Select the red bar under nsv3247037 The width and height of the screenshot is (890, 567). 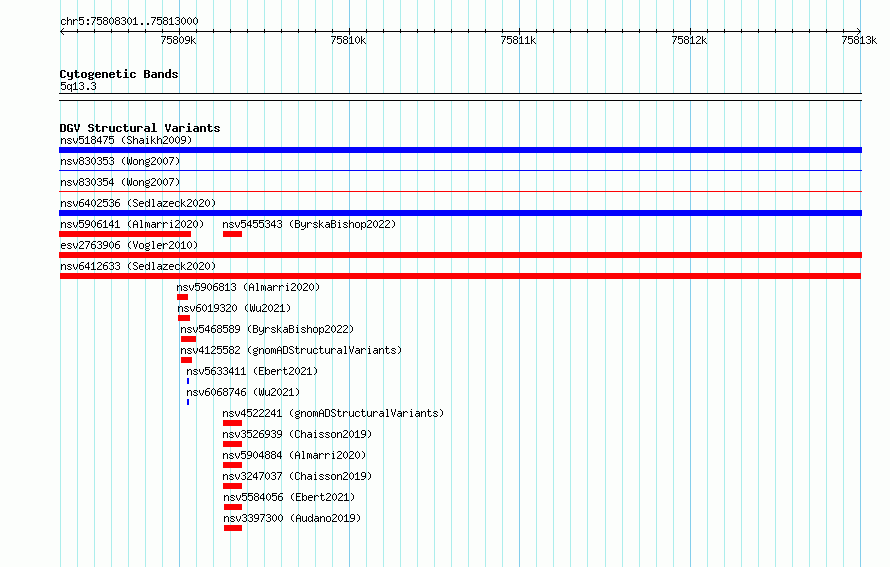(233, 486)
